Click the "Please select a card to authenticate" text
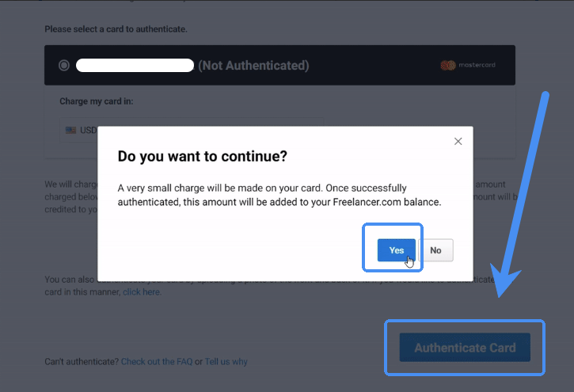Viewport: 574px width, 392px height. (x=116, y=29)
